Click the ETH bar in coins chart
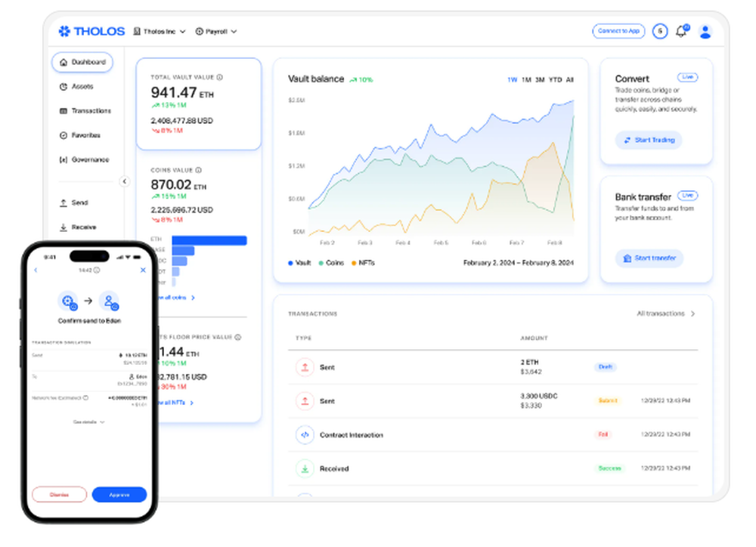 [x=209, y=240]
